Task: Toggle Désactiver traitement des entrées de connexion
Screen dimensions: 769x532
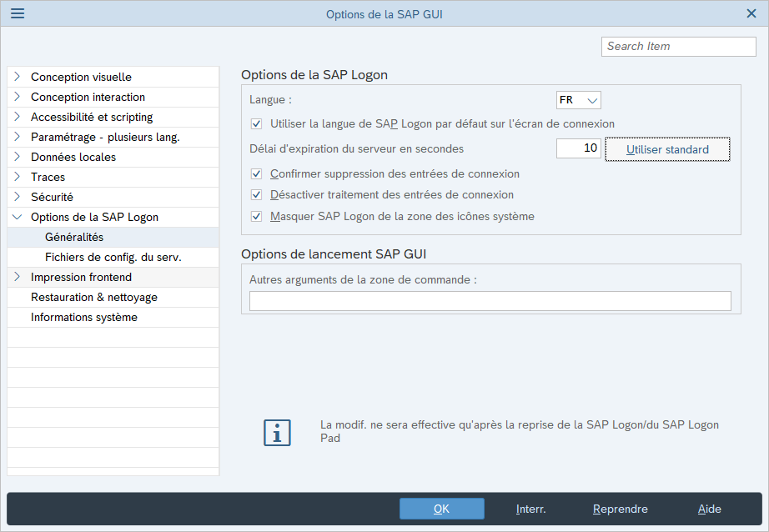Action: [x=256, y=195]
